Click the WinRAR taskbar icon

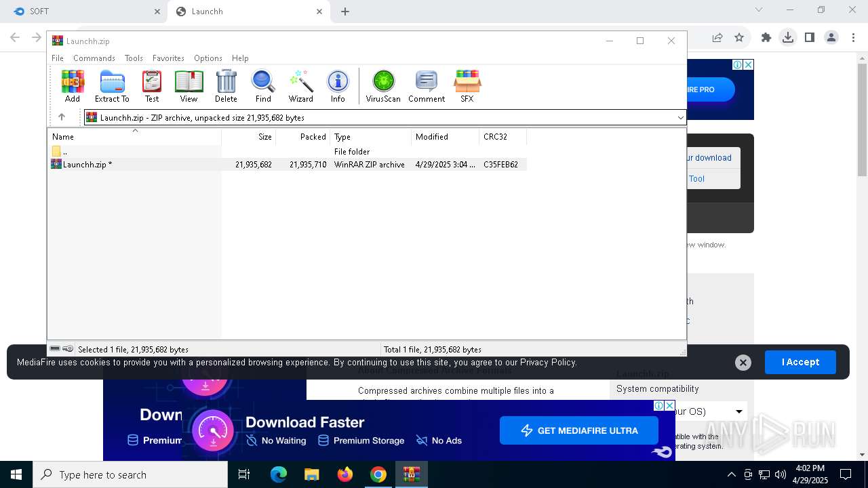point(412,474)
